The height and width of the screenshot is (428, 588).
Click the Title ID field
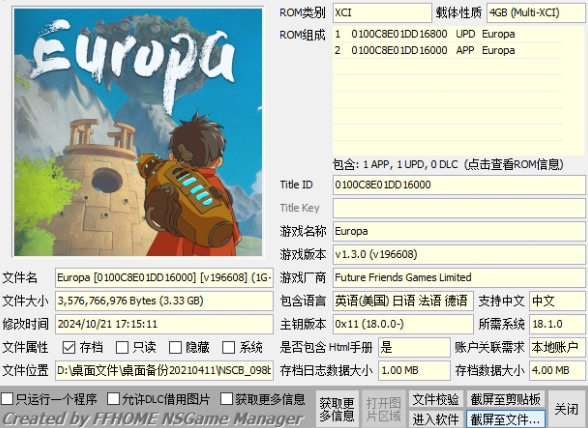click(459, 185)
